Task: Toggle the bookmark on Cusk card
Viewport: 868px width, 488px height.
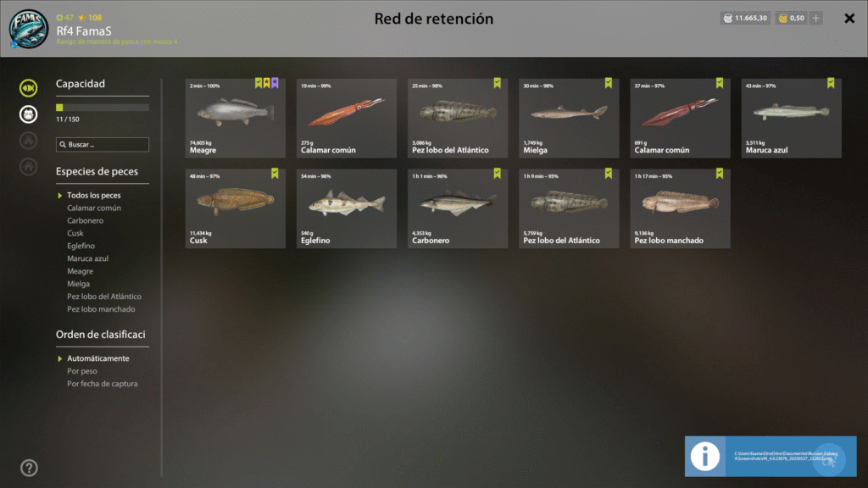Action: click(275, 173)
